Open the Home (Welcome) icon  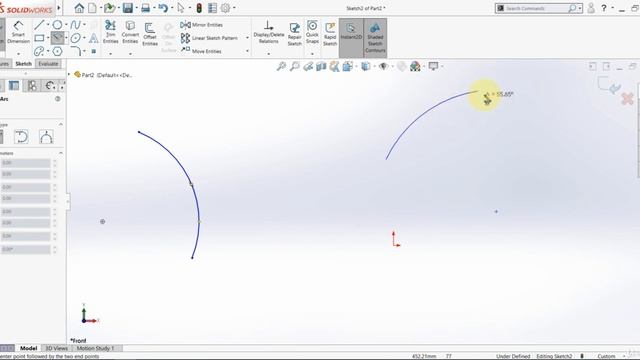tap(79, 8)
